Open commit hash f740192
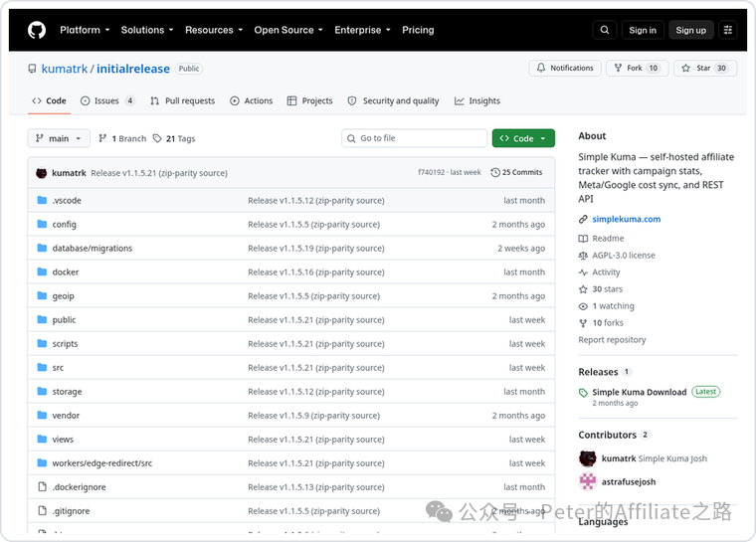 [x=431, y=172]
